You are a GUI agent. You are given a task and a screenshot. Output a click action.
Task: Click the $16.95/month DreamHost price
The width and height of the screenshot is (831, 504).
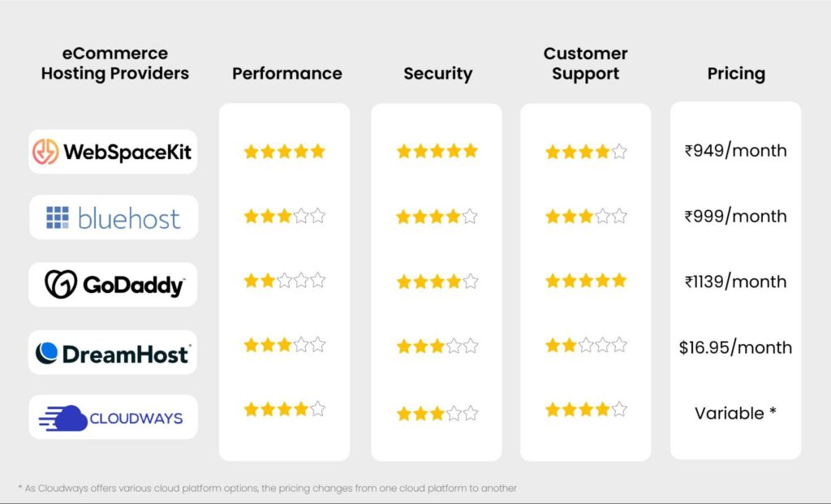(x=735, y=347)
